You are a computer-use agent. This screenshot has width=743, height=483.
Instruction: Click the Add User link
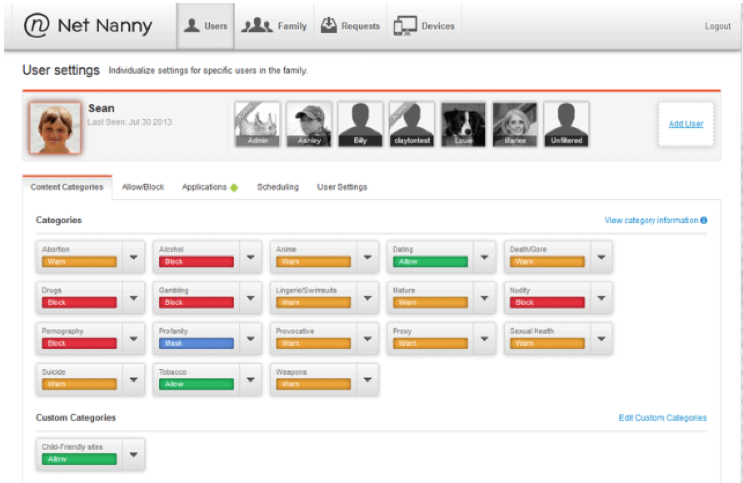686,124
